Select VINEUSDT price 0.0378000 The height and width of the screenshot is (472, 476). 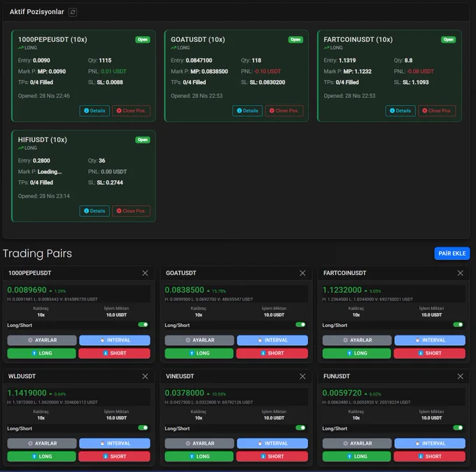point(184,393)
